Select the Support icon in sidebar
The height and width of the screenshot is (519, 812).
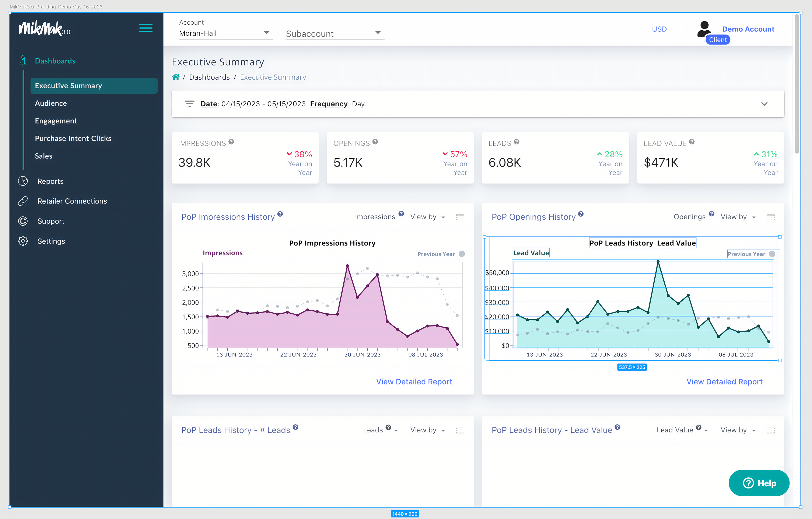[23, 221]
